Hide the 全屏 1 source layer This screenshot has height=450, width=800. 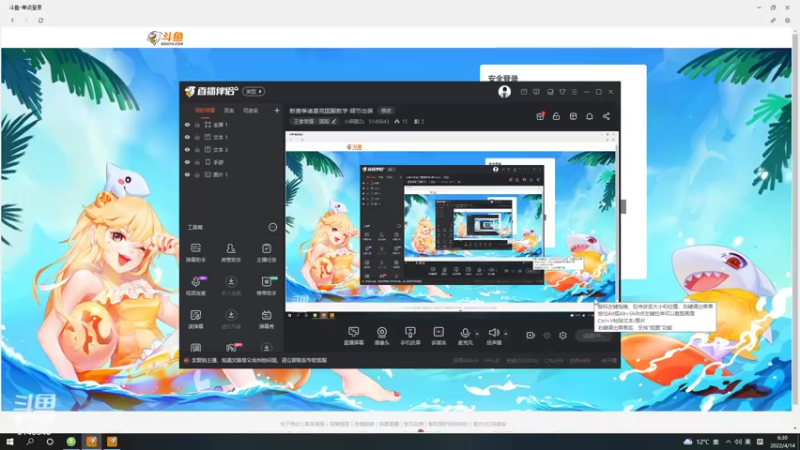187,124
